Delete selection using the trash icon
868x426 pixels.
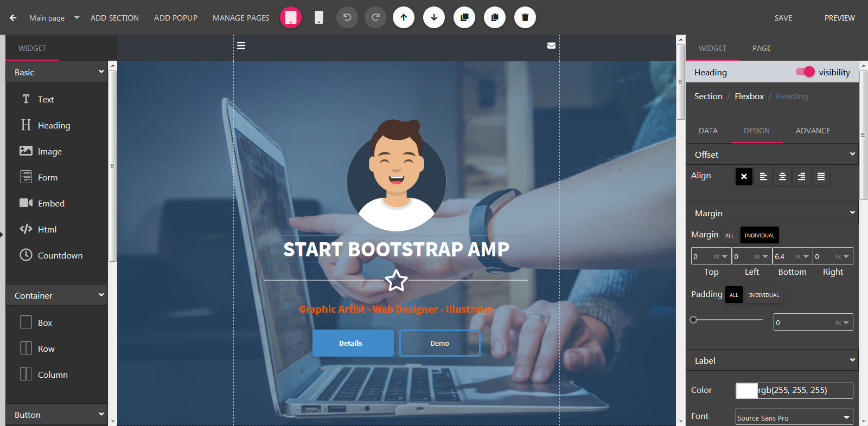coord(525,17)
